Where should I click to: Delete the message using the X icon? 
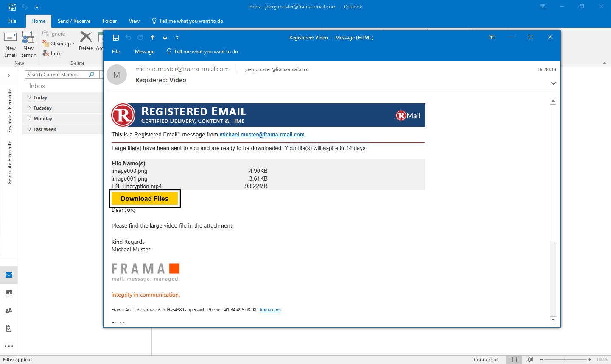pos(86,41)
